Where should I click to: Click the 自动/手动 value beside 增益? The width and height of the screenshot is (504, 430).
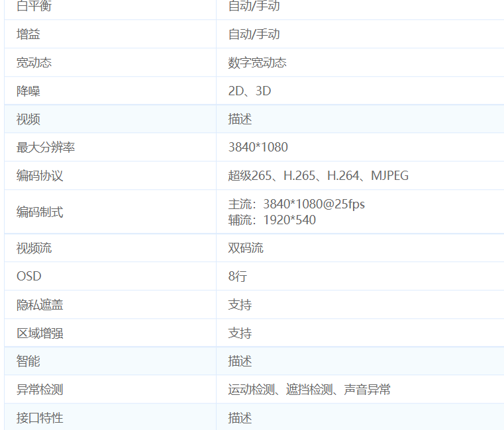(x=254, y=34)
